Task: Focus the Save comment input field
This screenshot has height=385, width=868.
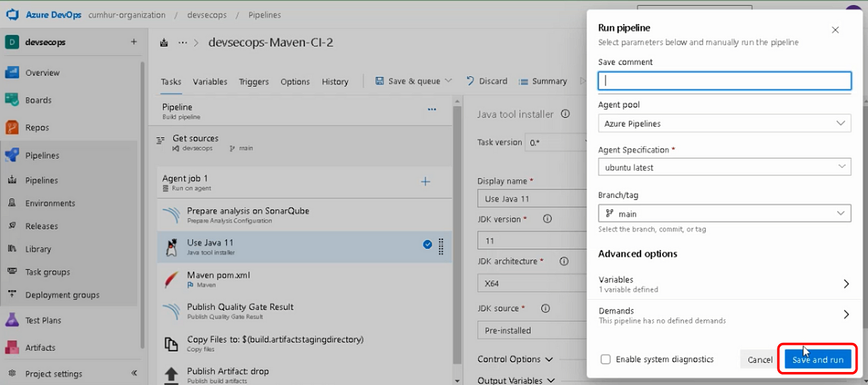Action: click(724, 81)
